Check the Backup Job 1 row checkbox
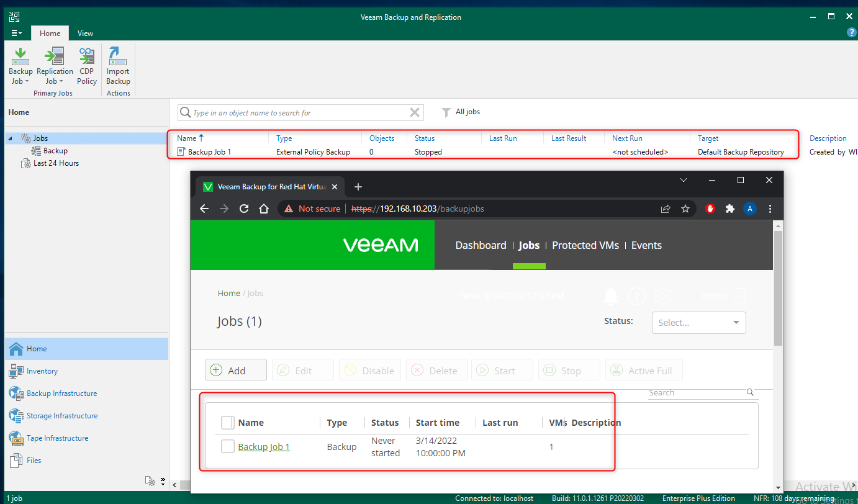The width and height of the screenshot is (858, 504). (228, 447)
